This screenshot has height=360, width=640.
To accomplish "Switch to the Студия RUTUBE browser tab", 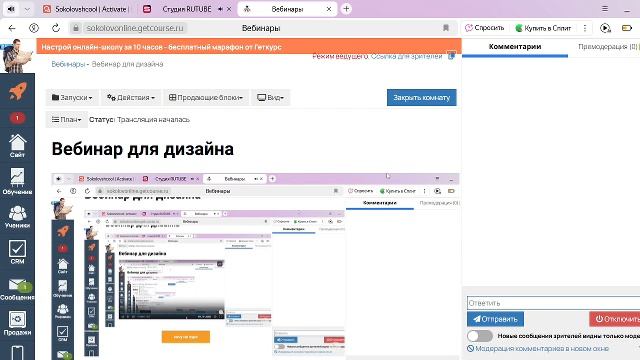I will pos(186,9).
